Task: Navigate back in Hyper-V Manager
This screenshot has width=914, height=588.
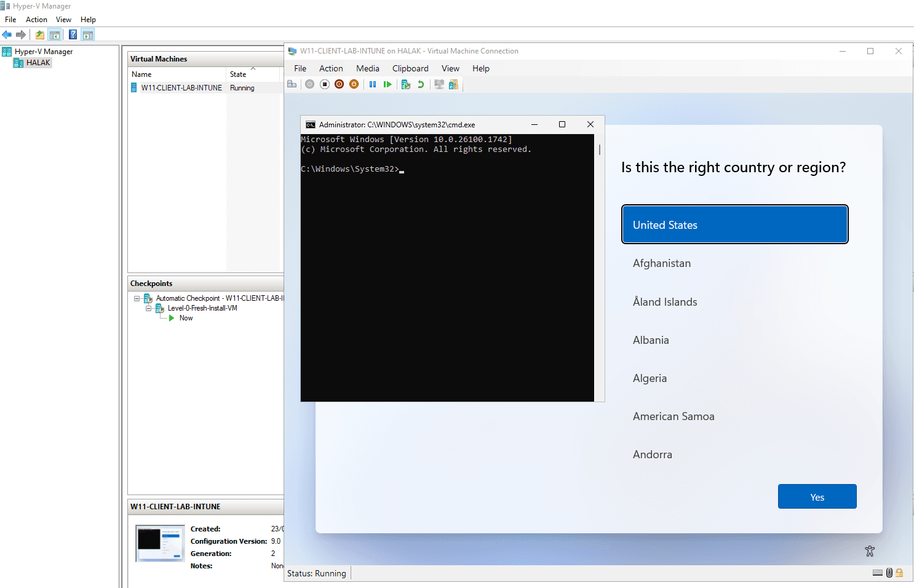Action: pyautogui.click(x=6, y=34)
